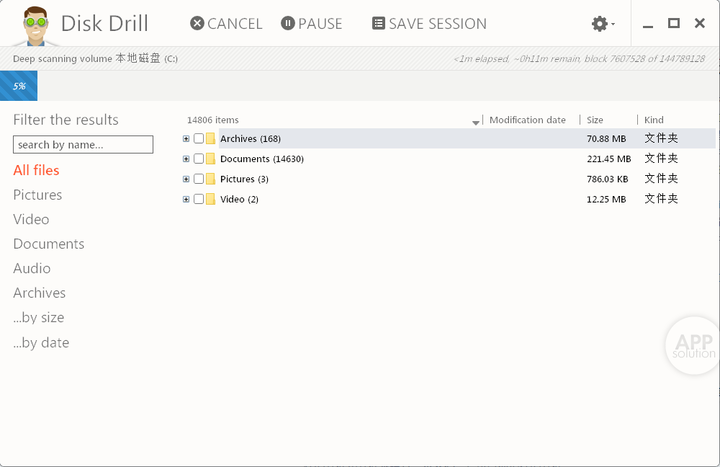Sort by Kind column header
Image resolution: width=720 pixels, height=467 pixels.
pyautogui.click(x=653, y=120)
